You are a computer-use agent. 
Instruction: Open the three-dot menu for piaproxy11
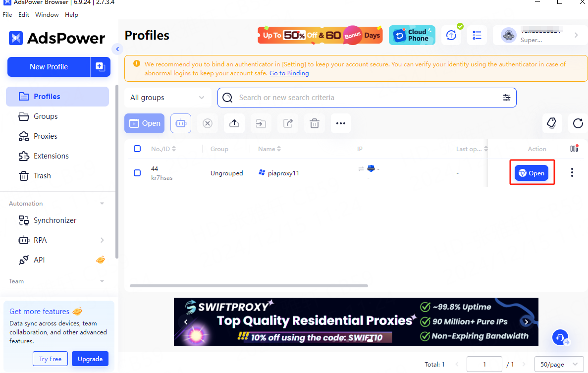coord(572,172)
